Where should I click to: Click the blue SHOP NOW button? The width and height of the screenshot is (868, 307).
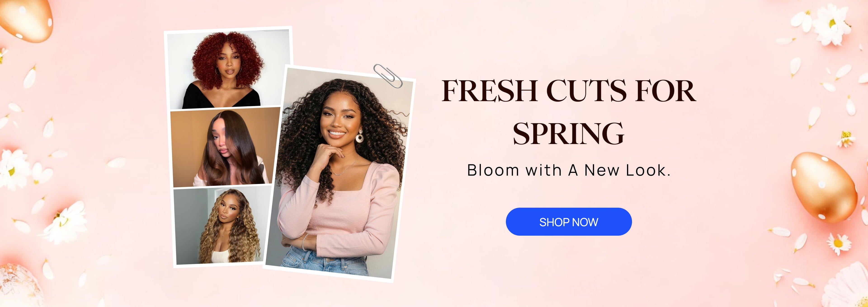pyautogui.click(x=568, y=222)
